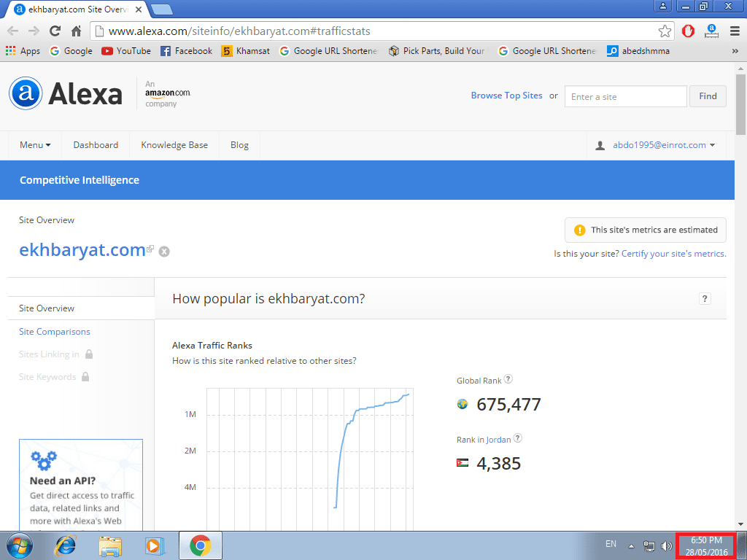Open the red adblock extension icon
The image size is (747, 560).
[688, 31]
